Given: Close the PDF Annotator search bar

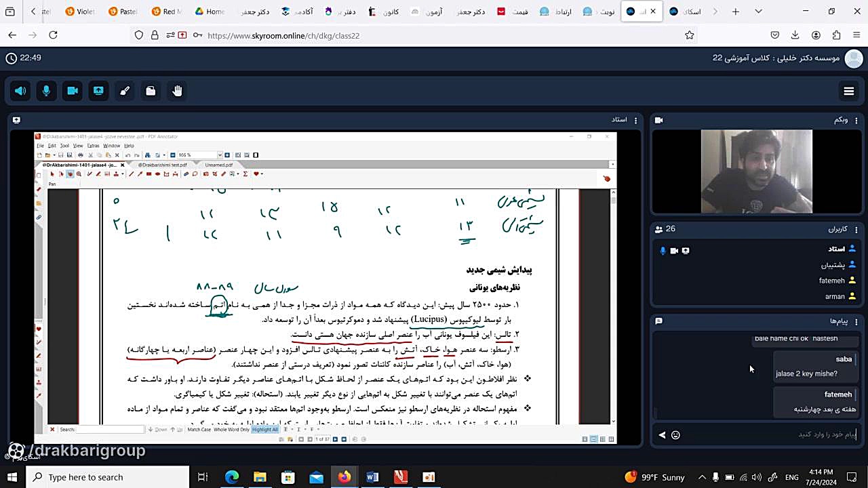Looking at the screenshot, I should click(52, 429).
